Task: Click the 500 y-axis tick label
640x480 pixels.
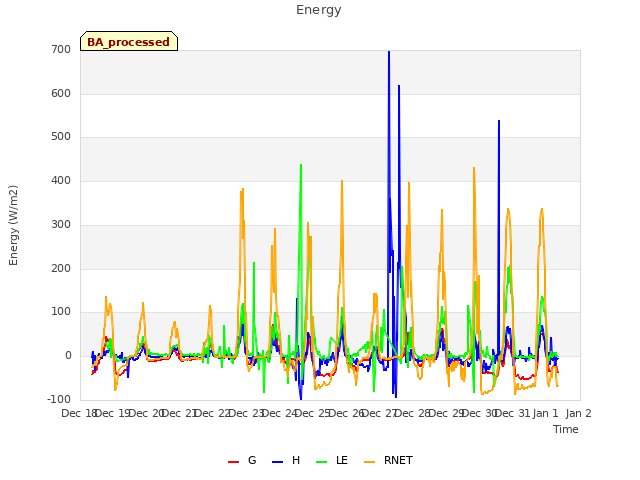Action: [x=61, y=137]
